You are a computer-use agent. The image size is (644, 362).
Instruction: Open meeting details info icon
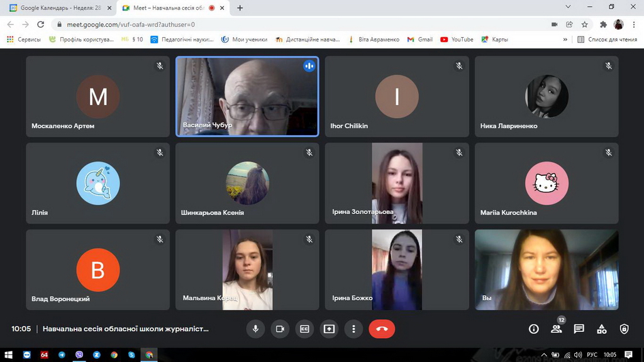click(534, 329)
